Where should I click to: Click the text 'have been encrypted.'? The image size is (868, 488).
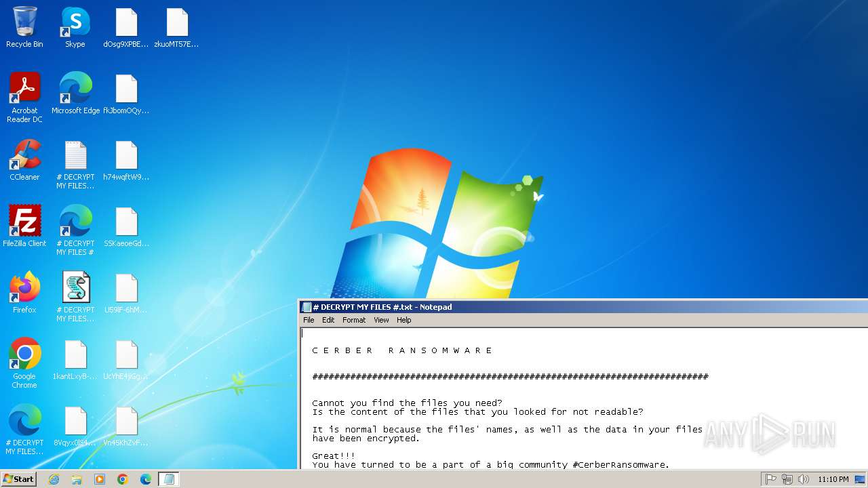(x=366, y=439)
